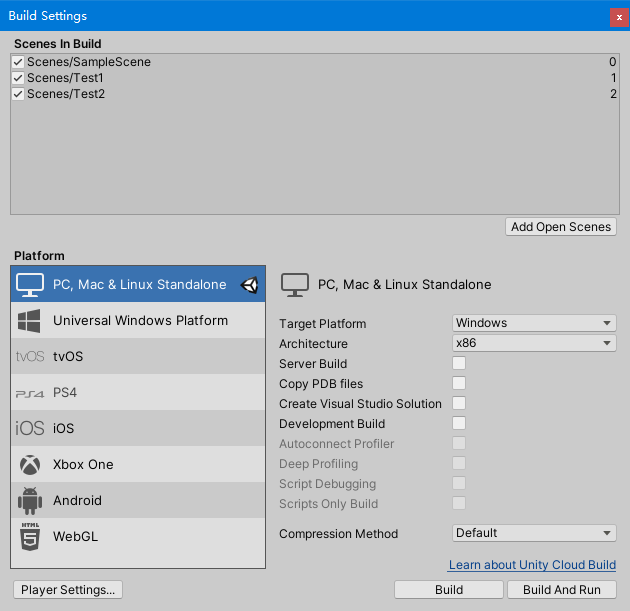Click the Development Build label

click(x=332, y=424)
